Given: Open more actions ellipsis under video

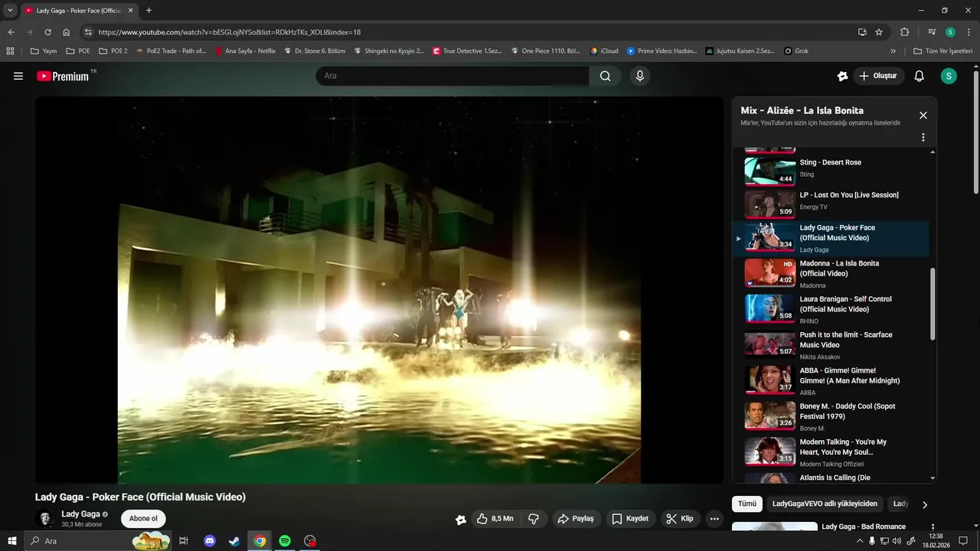Looking at the screenshot, I should point(714,519).
